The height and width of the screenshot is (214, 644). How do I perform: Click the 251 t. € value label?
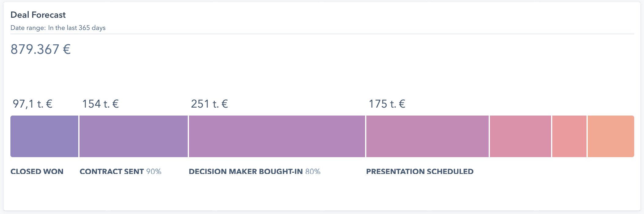pos(209,104)
